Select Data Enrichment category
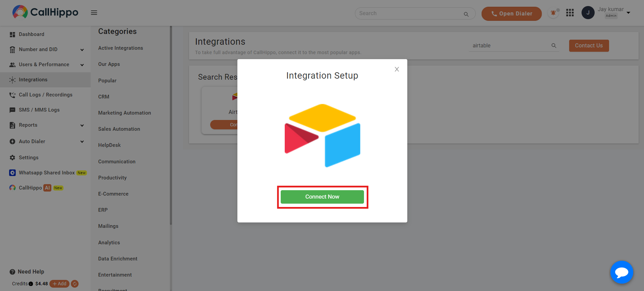The width and height of the screenshot is (644, 291). click(118, 259)
